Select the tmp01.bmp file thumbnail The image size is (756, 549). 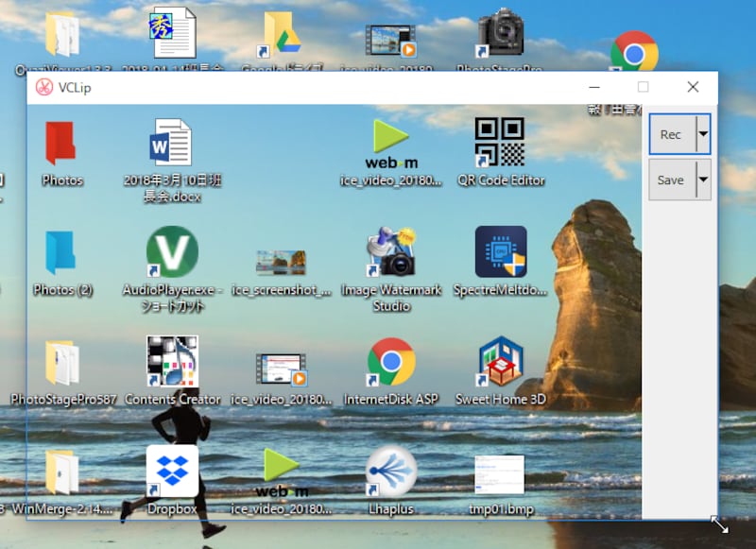pyautogui.click(x=500, y=474)
